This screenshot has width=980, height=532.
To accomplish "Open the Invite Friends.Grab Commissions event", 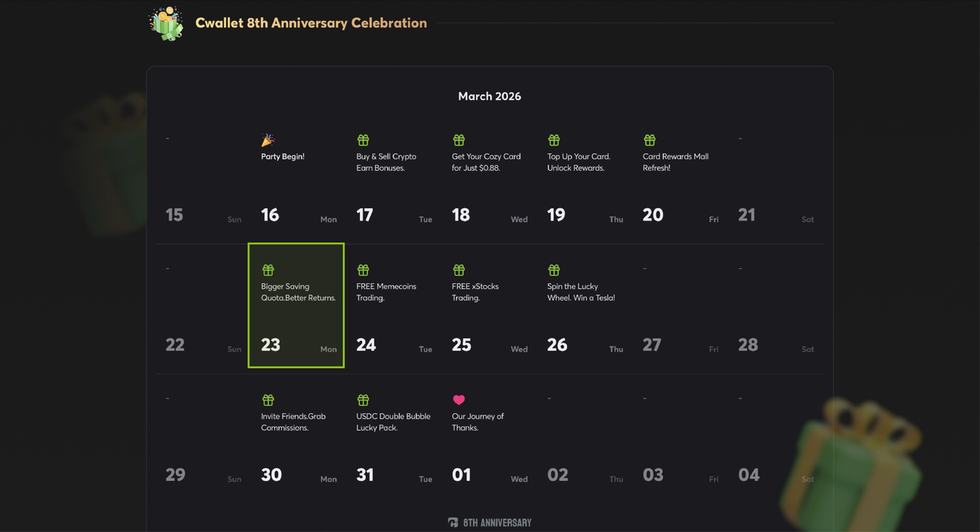I will 293,422.
